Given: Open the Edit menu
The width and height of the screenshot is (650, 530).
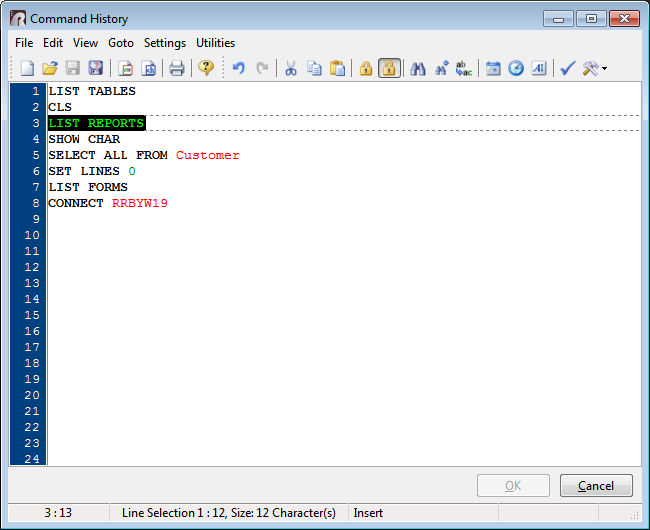Looking at the screenshot, I should coord(53,43).
